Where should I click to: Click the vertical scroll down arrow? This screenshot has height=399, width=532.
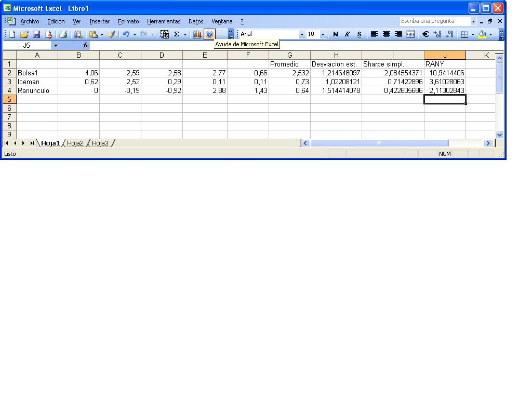click(499, 135)
